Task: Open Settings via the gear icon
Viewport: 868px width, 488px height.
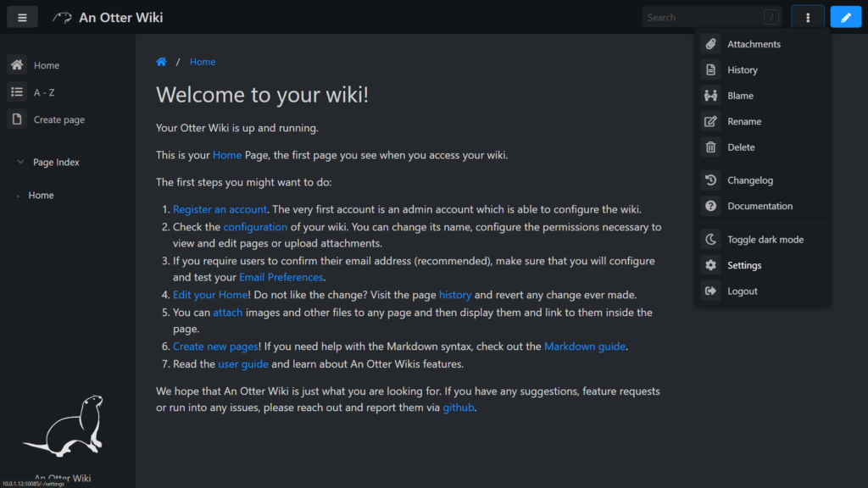Action: (711, 265)
